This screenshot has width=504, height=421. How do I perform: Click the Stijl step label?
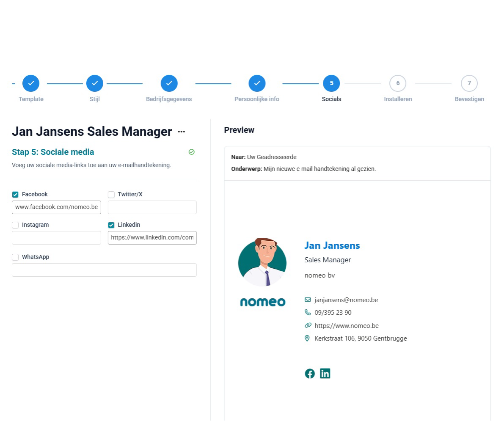(94, 99)
